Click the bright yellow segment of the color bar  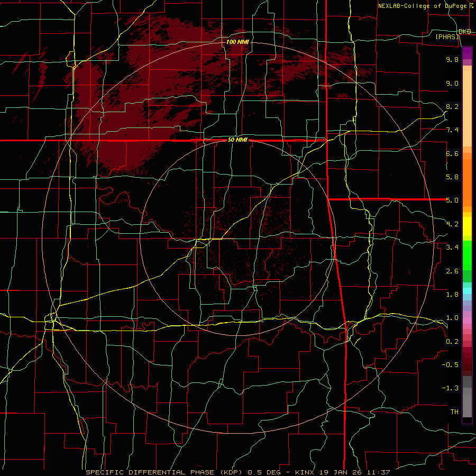click(467, 226)
